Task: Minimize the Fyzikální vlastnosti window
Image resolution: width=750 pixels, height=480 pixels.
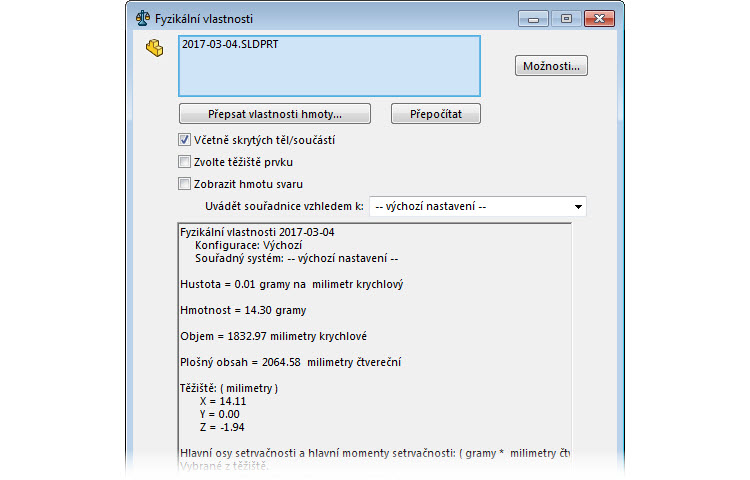Action: point(535,18)
